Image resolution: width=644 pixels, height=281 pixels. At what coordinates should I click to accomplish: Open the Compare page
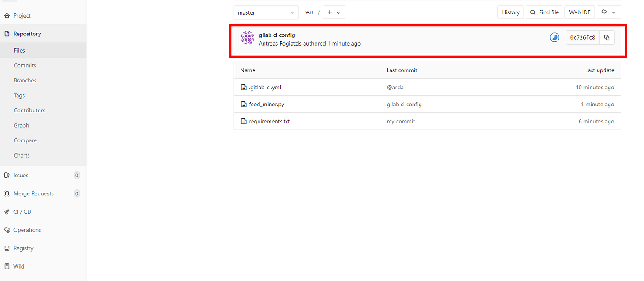tap(25, 140)
